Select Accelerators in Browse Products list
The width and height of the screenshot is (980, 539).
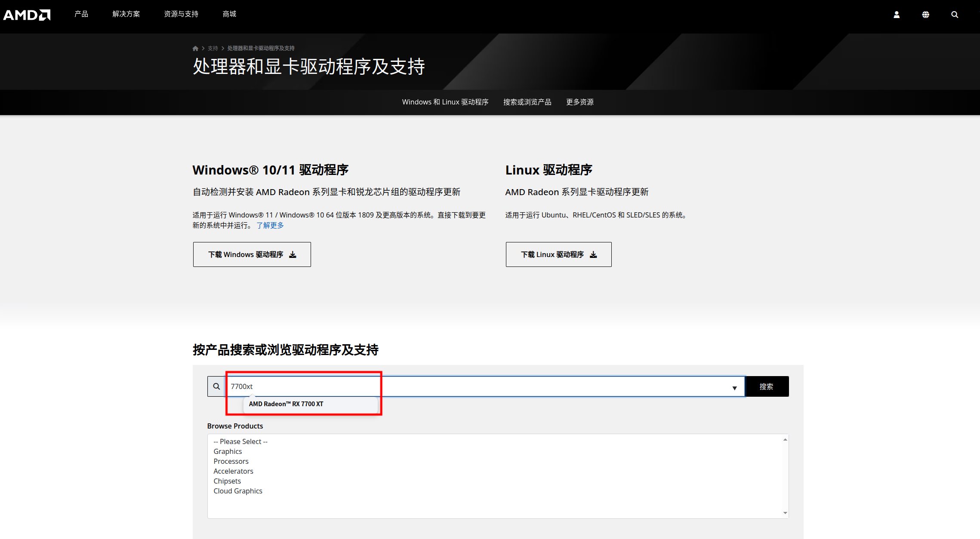(x=233, y=471)
